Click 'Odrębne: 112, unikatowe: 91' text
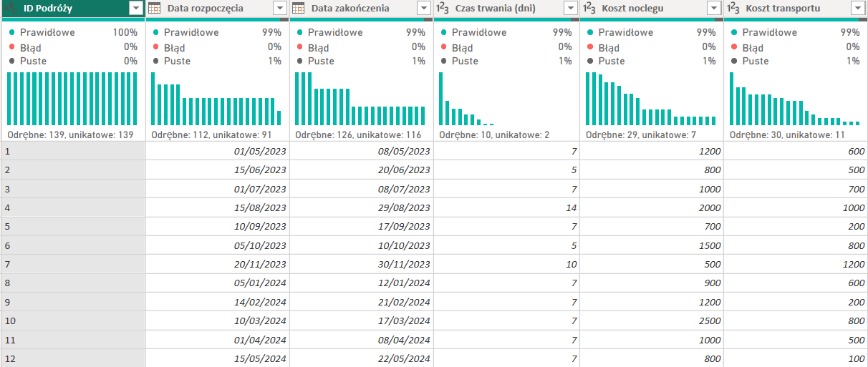Image resolution: width=868 pixels, height=367 pixels. (x=211, y=134)
